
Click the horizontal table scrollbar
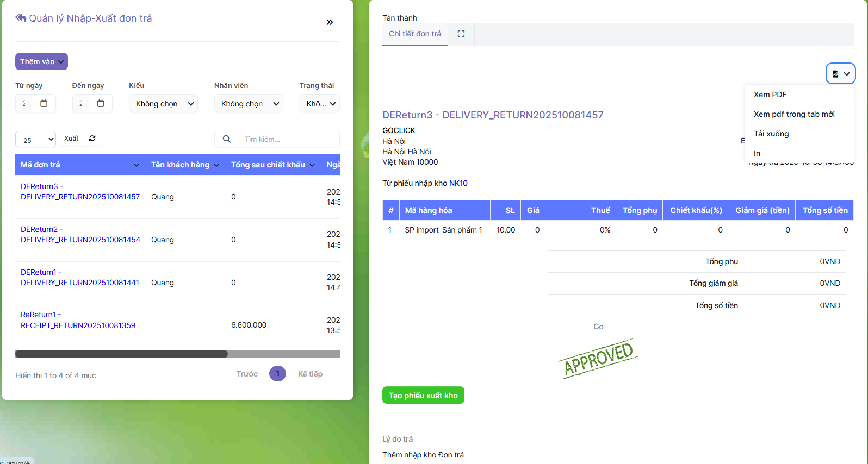pos(121,354)
